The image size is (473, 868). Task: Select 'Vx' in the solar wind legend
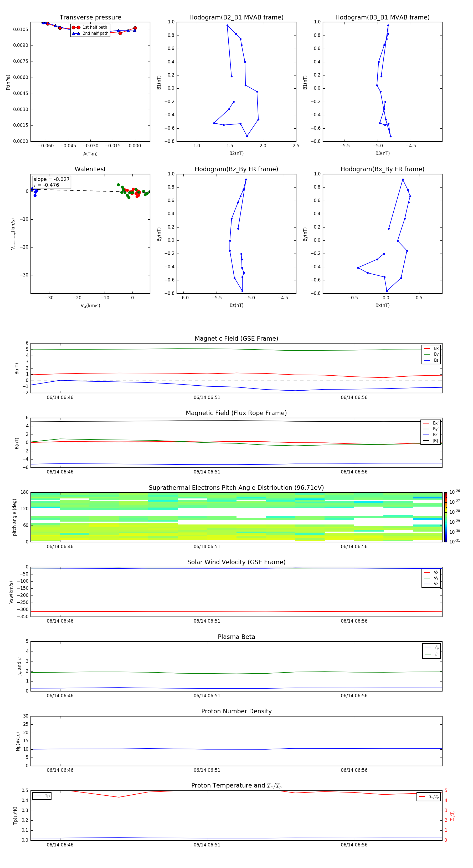tap(431, 572)
